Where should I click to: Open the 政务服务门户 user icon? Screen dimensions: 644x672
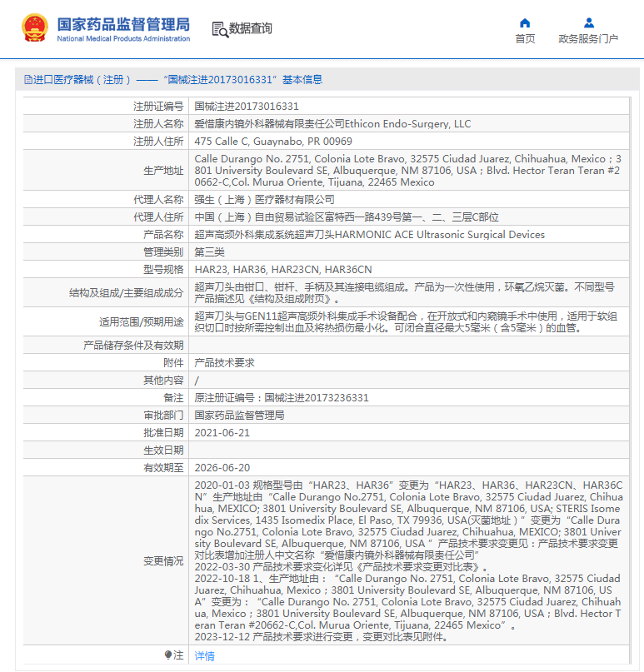589,22
